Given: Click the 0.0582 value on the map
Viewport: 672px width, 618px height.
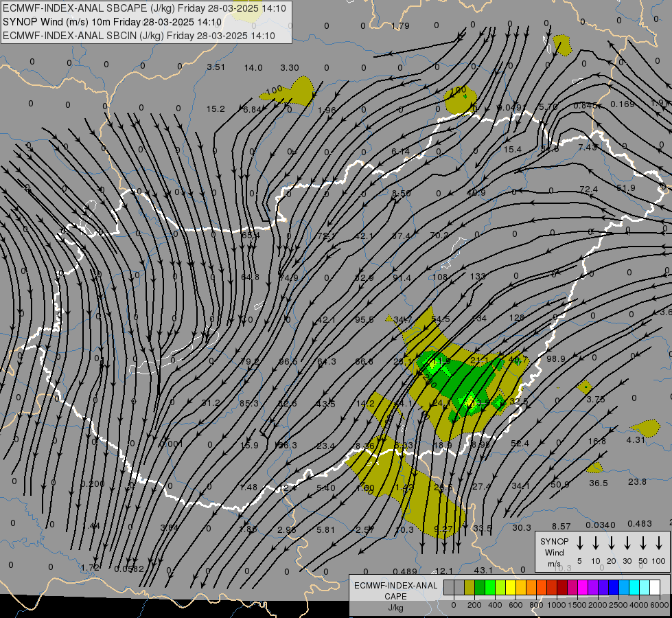Looking at the screenshot, I should [129, 569].
